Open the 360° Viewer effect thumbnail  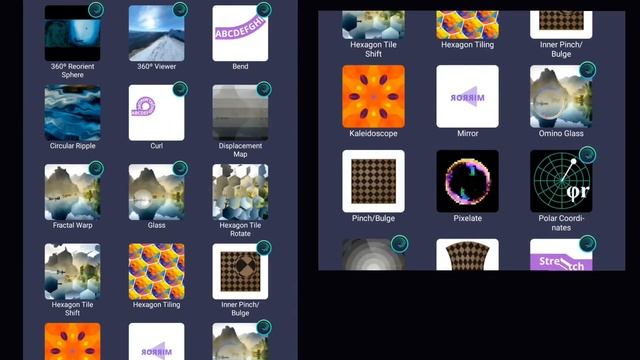pos(156,33)
